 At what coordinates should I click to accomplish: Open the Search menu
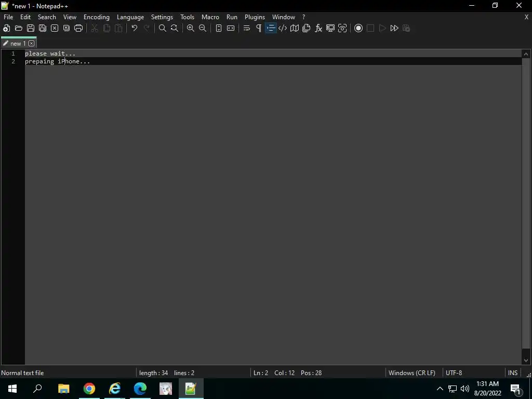47,17
